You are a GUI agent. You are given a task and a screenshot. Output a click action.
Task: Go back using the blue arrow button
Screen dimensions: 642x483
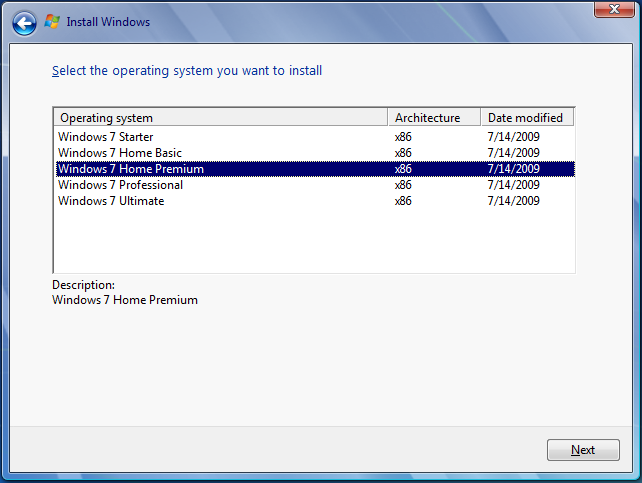(x=24, y=23)
